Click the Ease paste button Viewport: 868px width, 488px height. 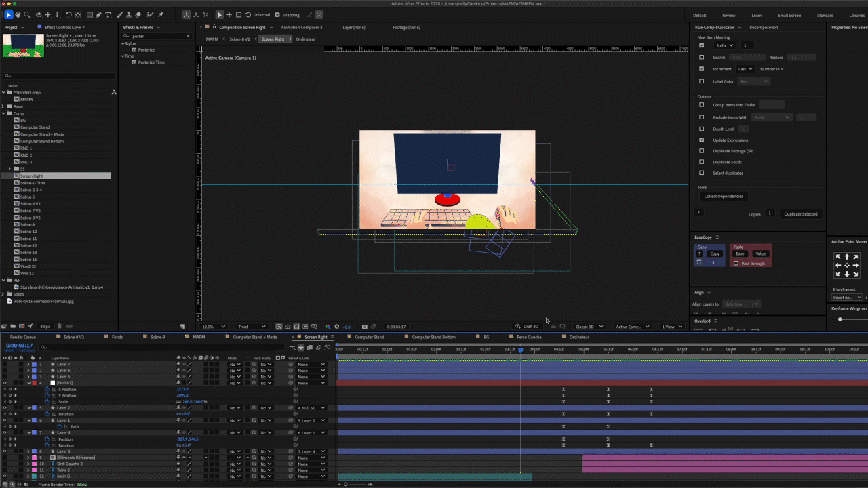pyautogui.click(x=740, y=253)
